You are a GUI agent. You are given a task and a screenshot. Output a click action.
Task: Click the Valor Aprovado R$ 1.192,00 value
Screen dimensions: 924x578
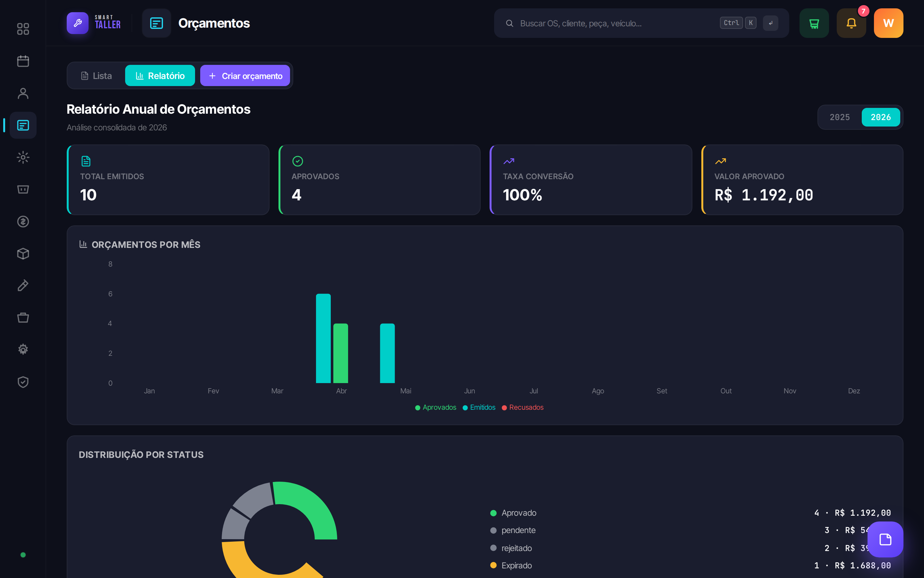point(764,195)
